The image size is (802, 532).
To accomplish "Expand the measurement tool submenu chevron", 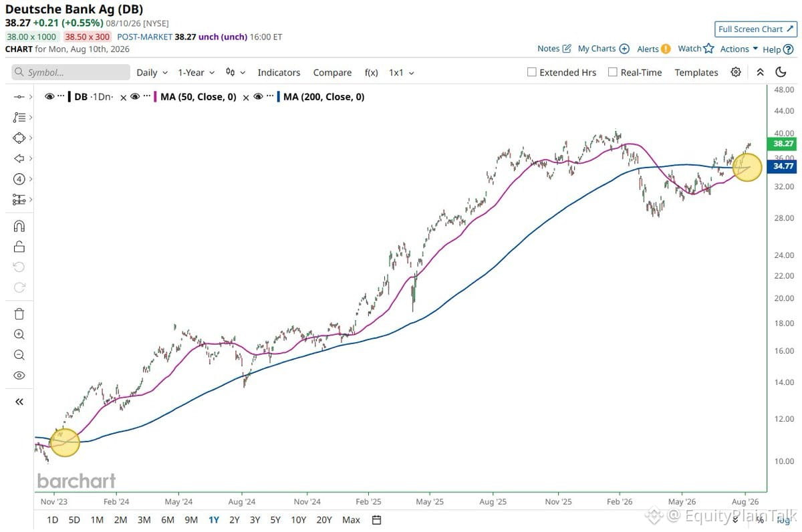I will click(x=31, y=199).
